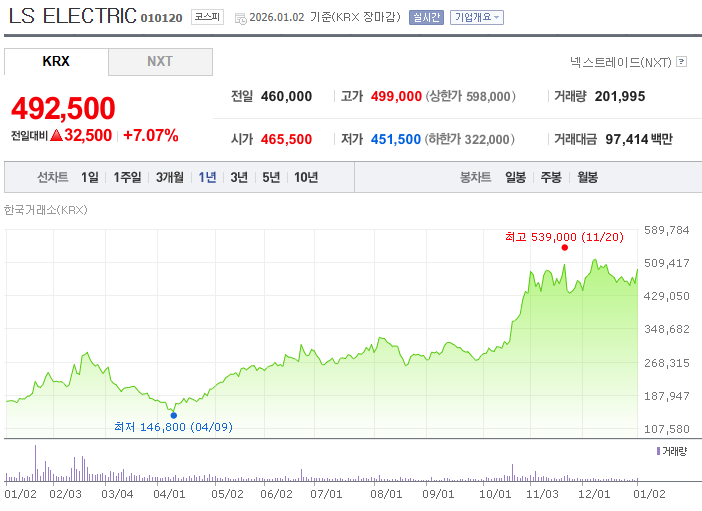
Task: Open the Nextrade (NXT) help question icon
Action: pyautogui.click(x=681, y=61)
